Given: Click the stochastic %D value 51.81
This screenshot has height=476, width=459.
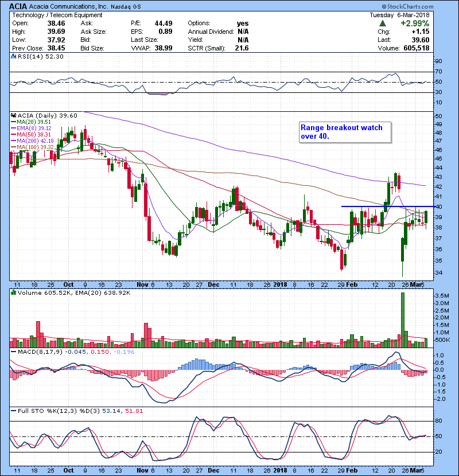Looking at the screenshot, I should (x=134, y=411).
